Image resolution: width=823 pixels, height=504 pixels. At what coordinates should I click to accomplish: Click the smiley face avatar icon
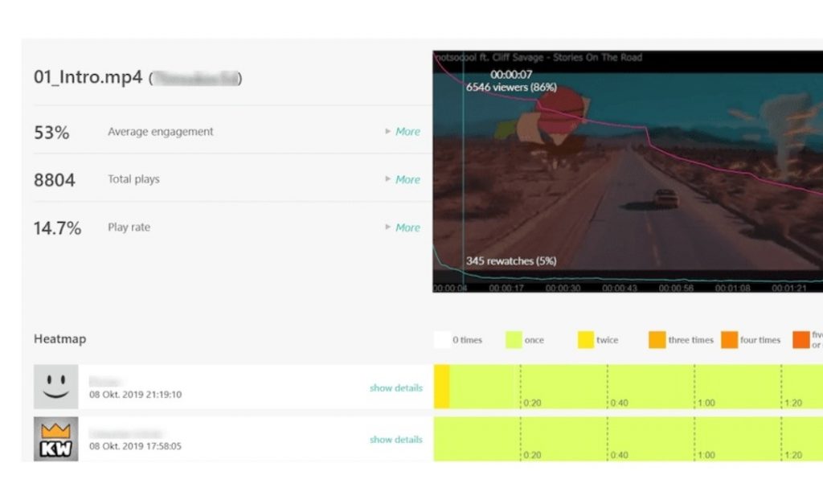tap(55, 387)
